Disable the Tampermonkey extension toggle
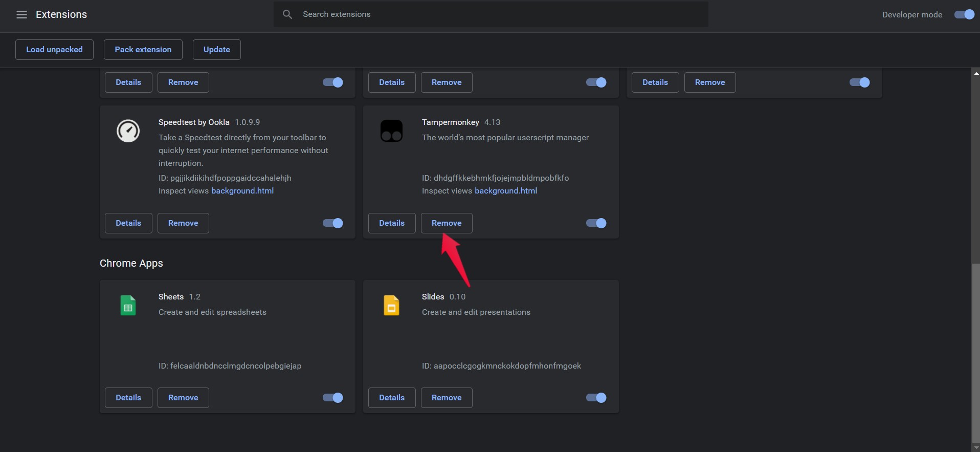Image resolution: width=980 pixels, height=452 pixels. tap(596, 223)
